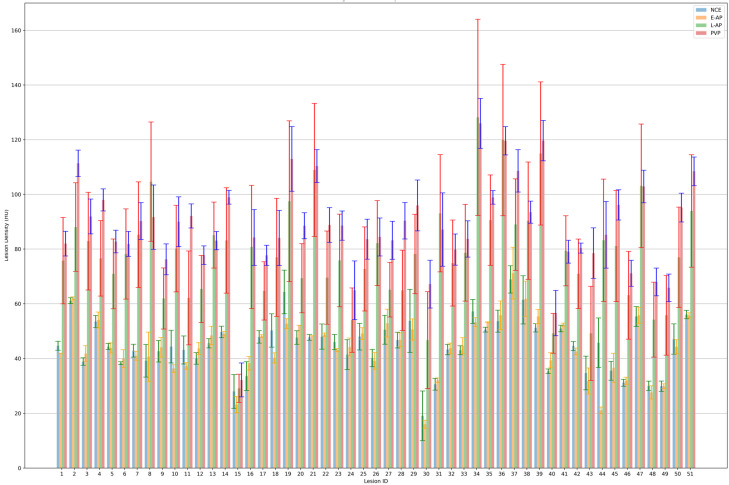Click the orange E-AP legend swatch
The image size is (729, 485).
701,18
